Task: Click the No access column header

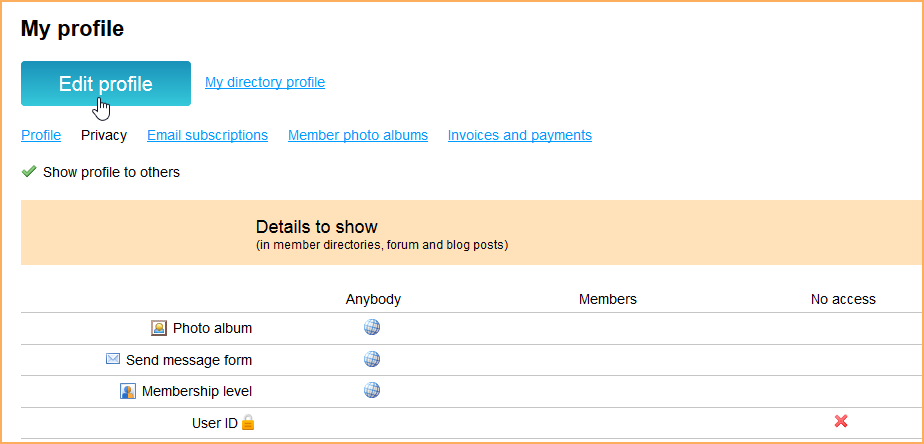Action: click(x=843, y=300)
